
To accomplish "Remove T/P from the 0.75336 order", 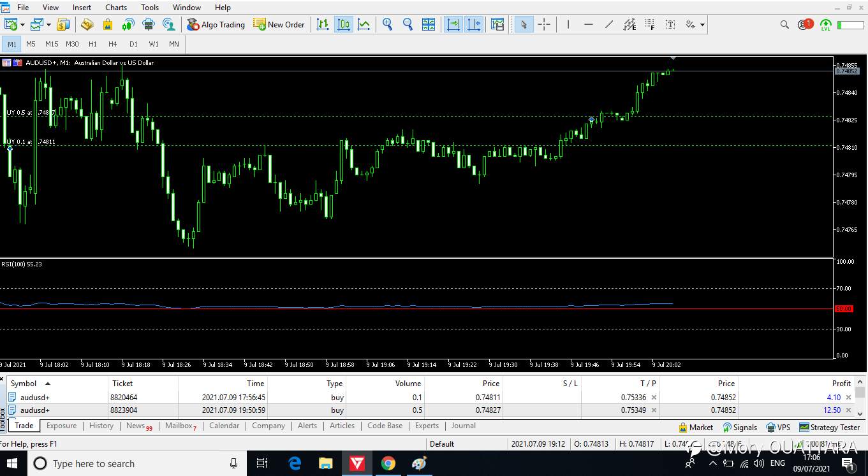I will (654, 398).
